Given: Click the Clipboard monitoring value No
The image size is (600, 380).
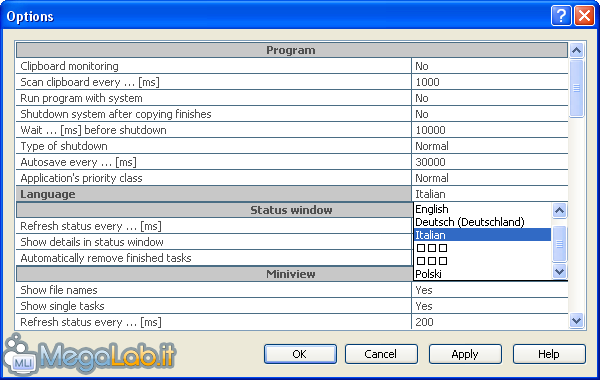Looking at the screenshot, I should point(490,66).
